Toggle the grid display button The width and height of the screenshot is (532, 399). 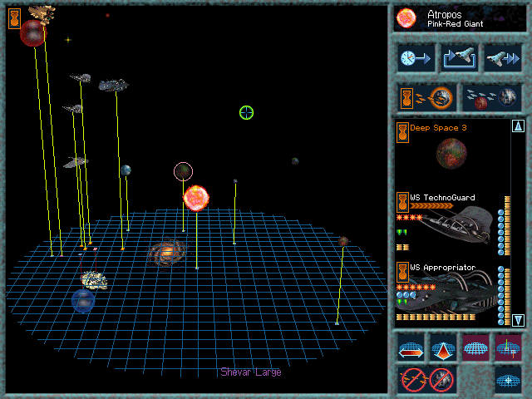point(475,347)
